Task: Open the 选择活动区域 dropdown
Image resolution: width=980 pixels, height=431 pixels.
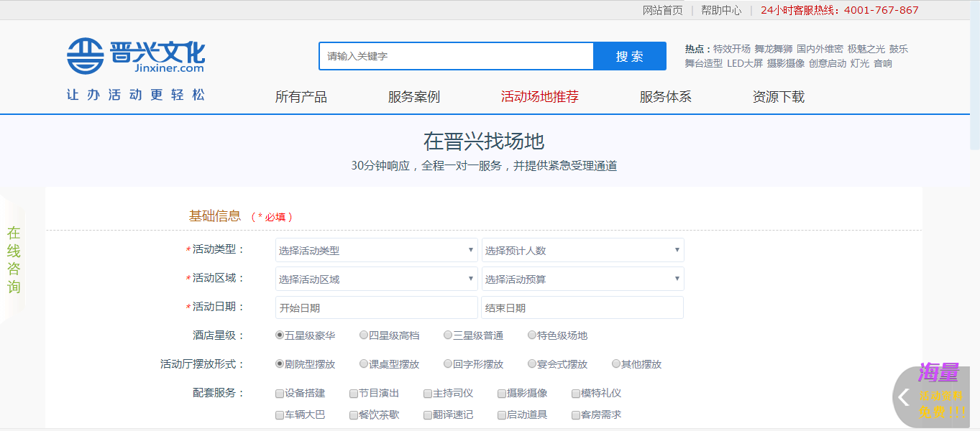Action: tap(376, 279)
